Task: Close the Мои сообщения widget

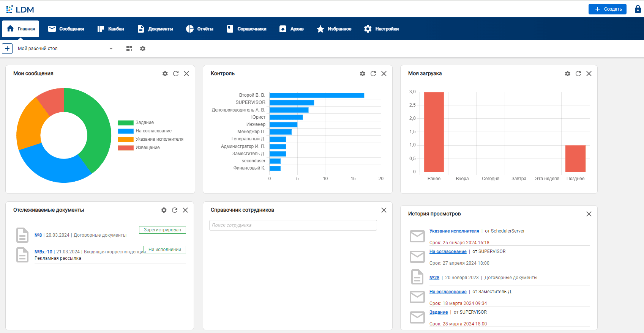Action: pyautogui.click(x=186, y=74)
